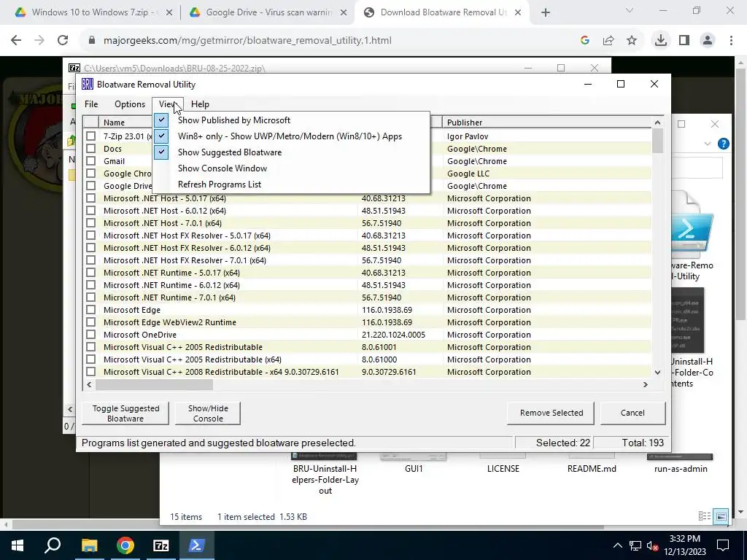Switch to 7-Zip in the taskbar
The width and height of the screenshot is (747, 560).
[161, 545]
